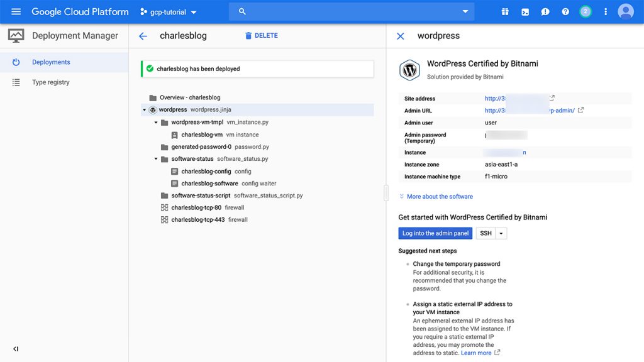Select Deployments in the sidebar
This screenshot has height=362, width=644.
(64, 62)
